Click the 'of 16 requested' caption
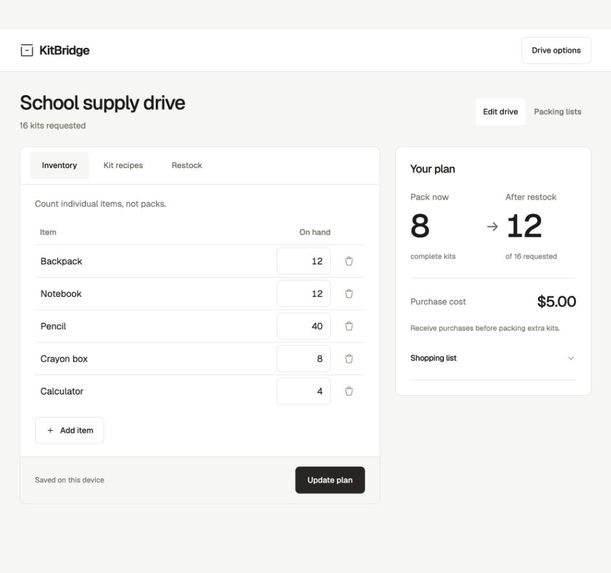Viewport: 611px width, 573px height. point(531,256)
